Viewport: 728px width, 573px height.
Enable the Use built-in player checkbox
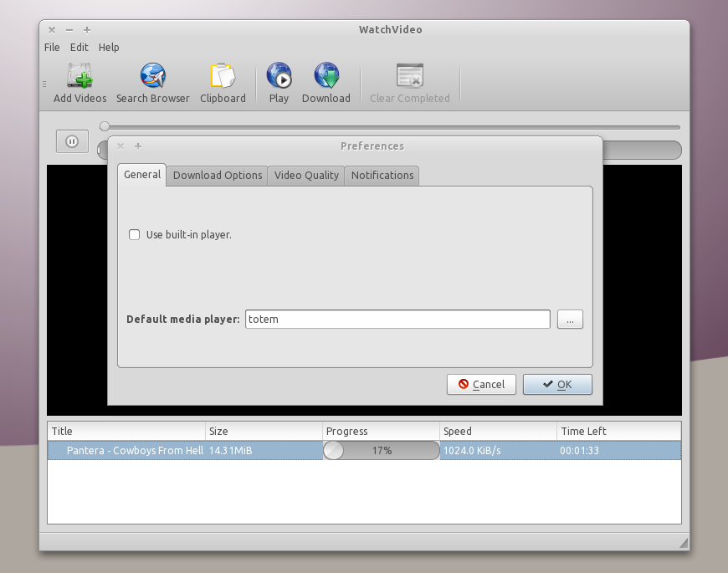pos(134,234)
